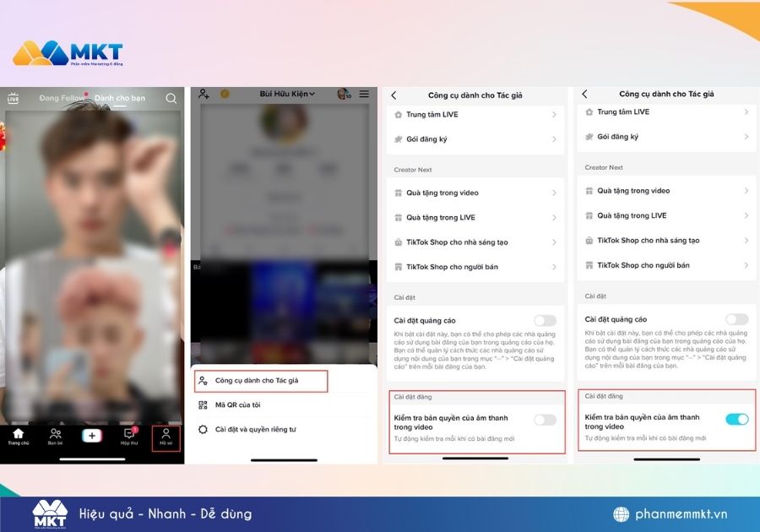Toggle the Cài đặt quảng cáo switch
Viewport: 760px width, 532px height.
(x=545, y=320)
